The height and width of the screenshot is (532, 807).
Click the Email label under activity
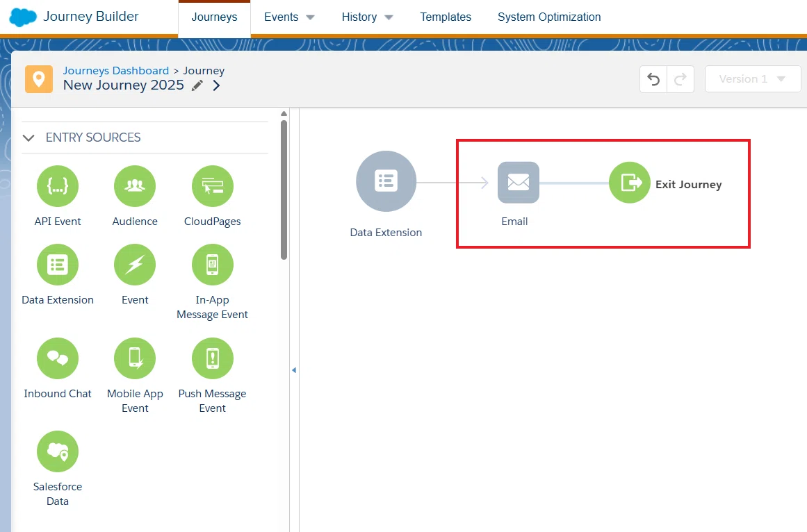pos(514,222)
